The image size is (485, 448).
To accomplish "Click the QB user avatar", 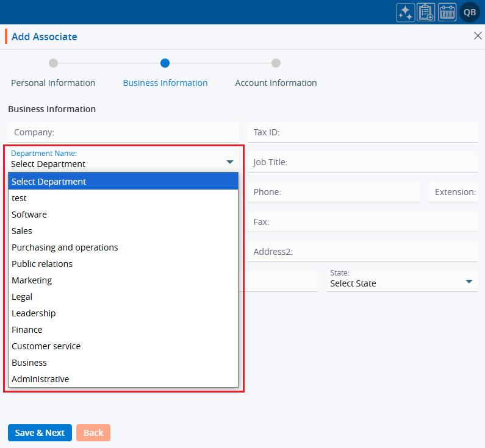I will pyautogui.click(x=470, y=12).
